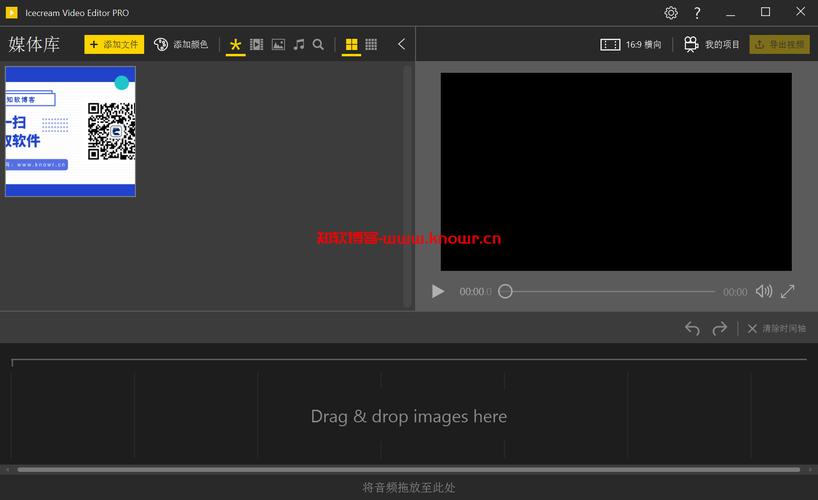Click the Icecream Video Editor app logo
The image size is (818, 500).
11,13
